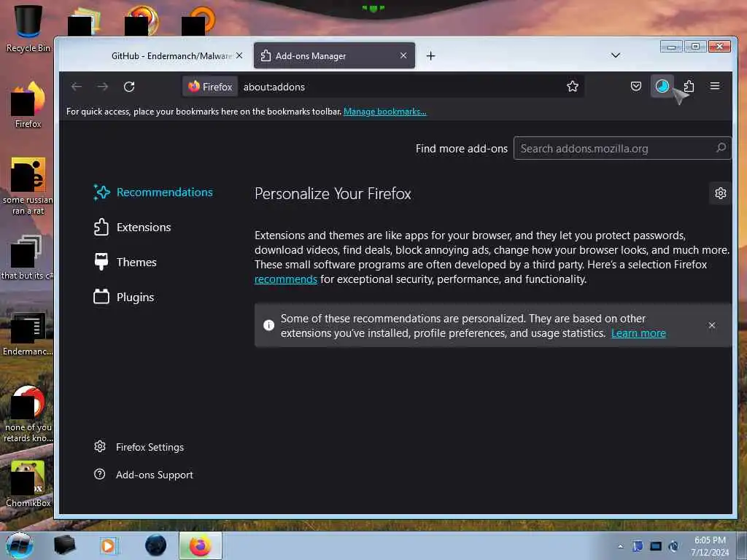Open the Themes category
The height and width of the screenshot is (560, 747).
click(x=125, y=262)
